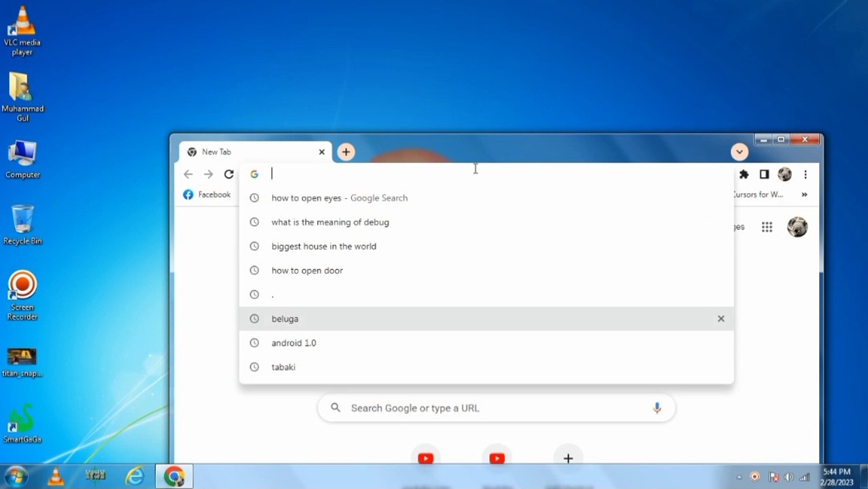Remove the beluga suggestion with X
Image resolution: width=868 pixels, height=489 pixels.
[x=721, y=319]
